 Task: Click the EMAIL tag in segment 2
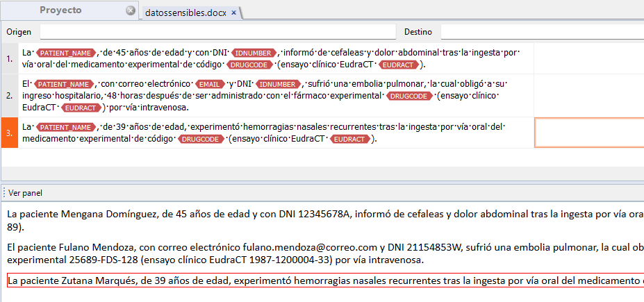(x=210, y=84)
